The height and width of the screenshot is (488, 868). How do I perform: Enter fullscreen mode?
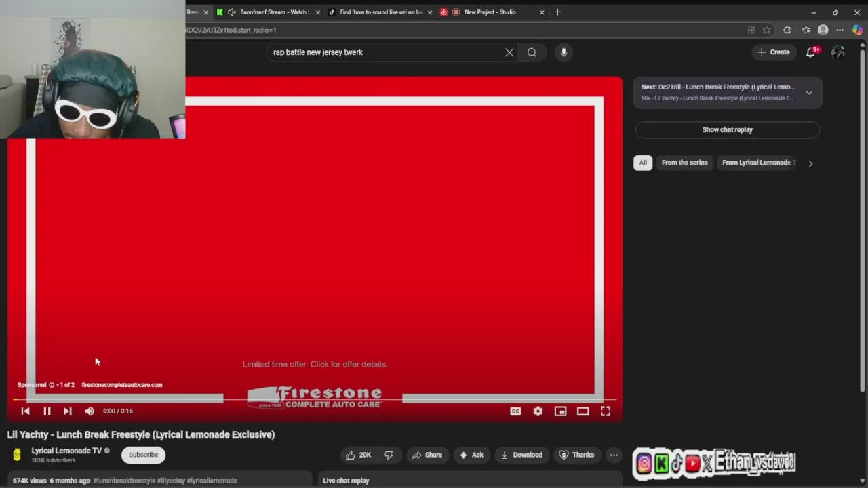click(606, 411)
